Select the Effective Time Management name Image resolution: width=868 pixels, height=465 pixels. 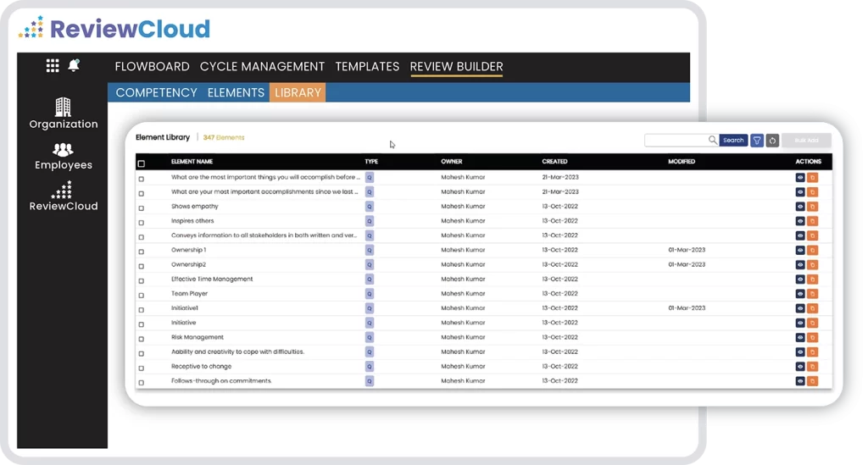211,280
